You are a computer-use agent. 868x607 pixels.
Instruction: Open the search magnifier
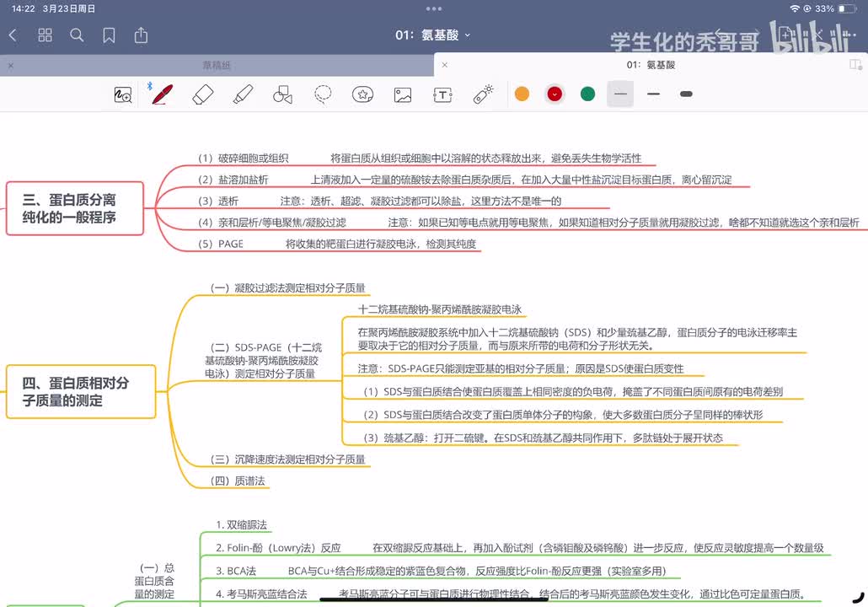click(77, 35)
